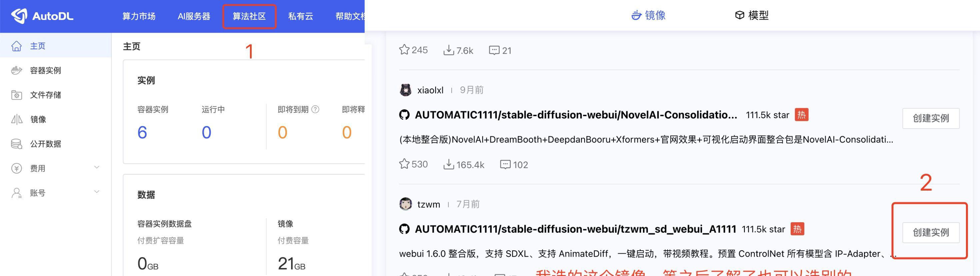
Task: Switch to the 镜像 tab
Action: 649,15
